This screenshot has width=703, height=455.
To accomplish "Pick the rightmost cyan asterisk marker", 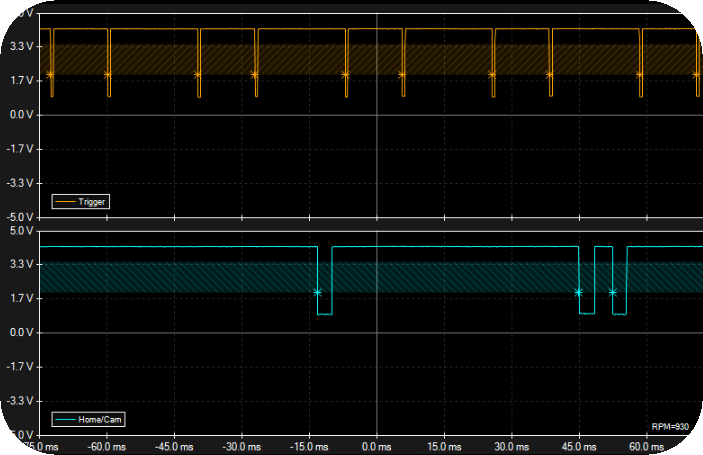I will 612,292.
